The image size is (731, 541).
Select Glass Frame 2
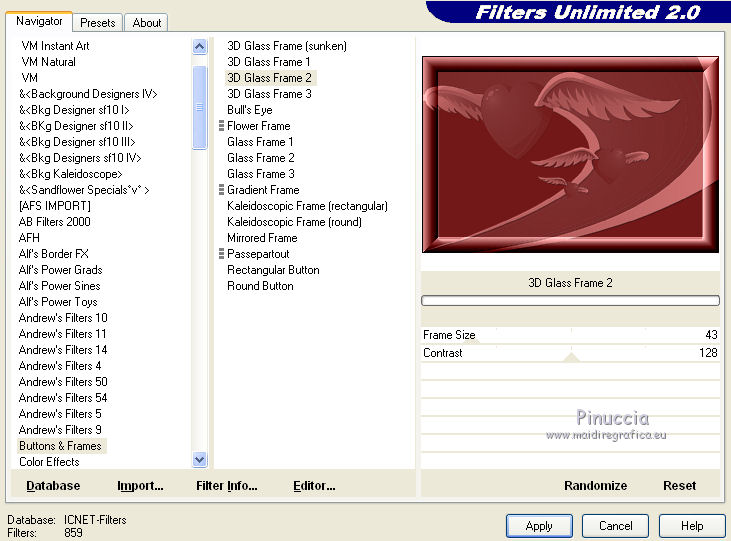261,158
